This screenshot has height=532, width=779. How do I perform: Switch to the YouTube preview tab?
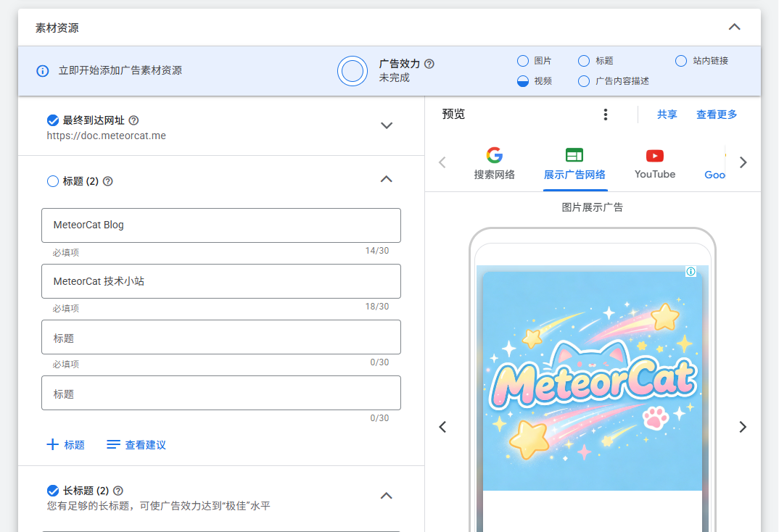[x=655, y=165]
